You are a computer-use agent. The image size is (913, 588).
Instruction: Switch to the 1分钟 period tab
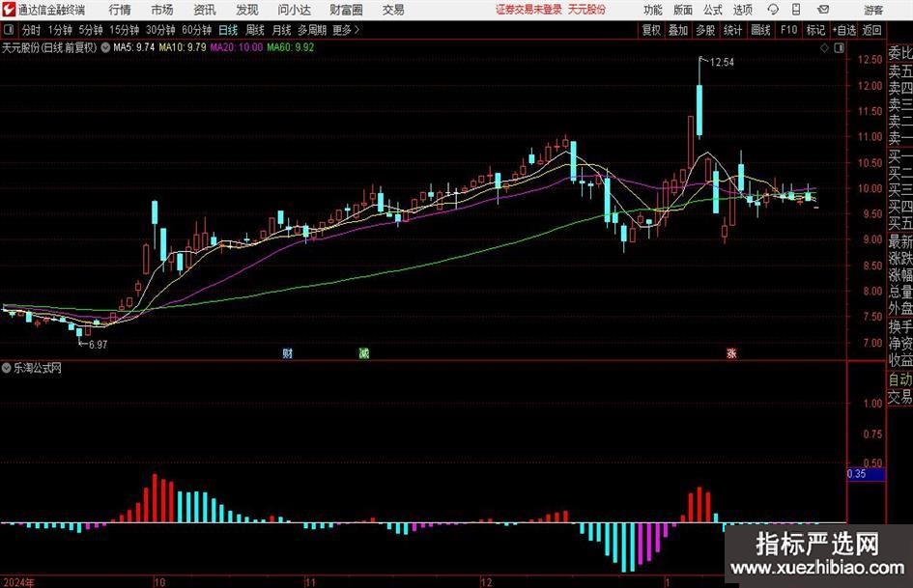point(60,30)
